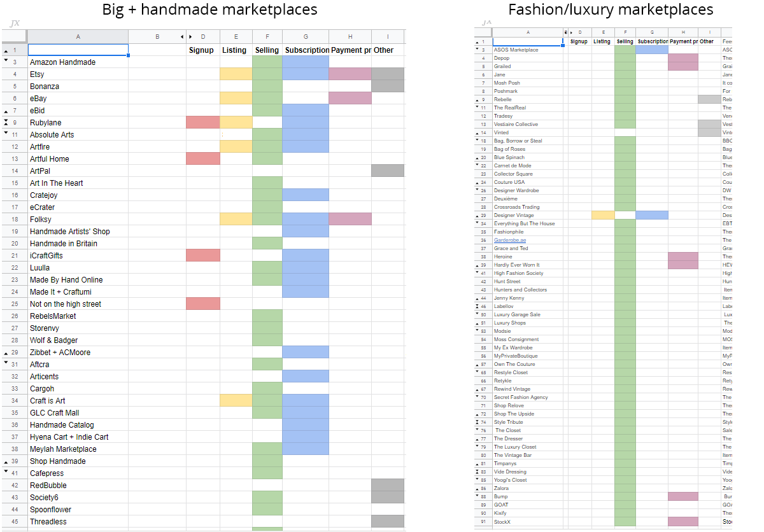
Task: Select row header 45 for Threadless
Action: [x=14, y=522]
